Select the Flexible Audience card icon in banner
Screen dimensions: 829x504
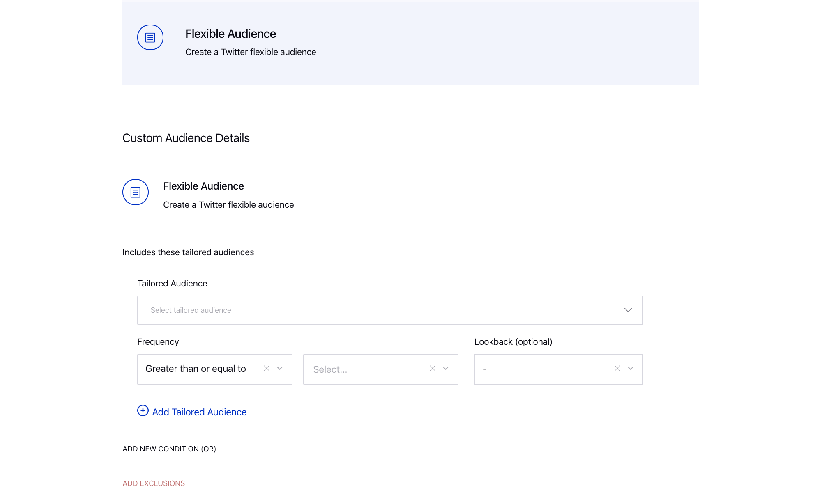point(150,37)
